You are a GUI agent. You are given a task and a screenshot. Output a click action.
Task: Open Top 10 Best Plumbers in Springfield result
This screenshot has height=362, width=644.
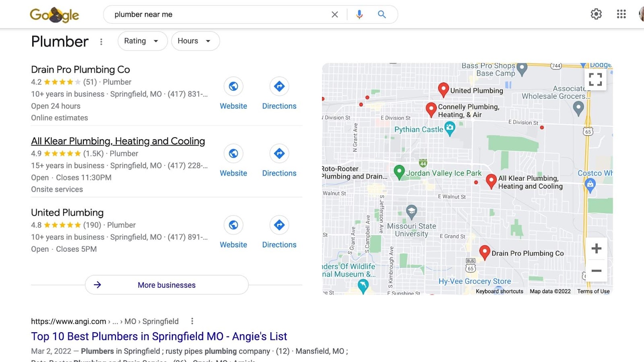(159, 336)
